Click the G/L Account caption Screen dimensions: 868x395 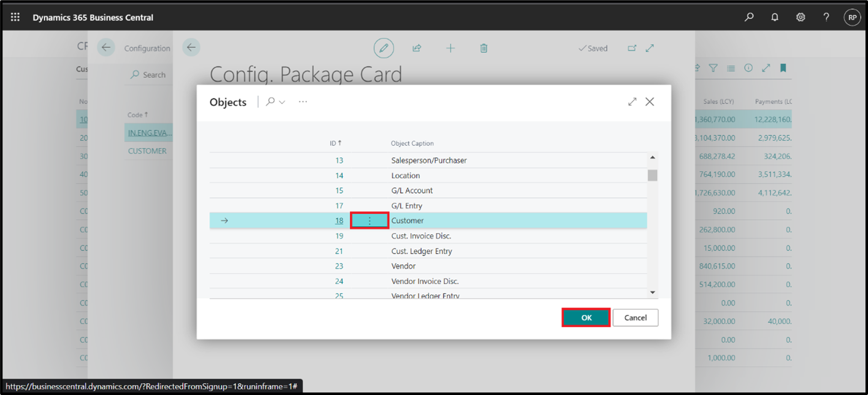click(x=412, y=190)
